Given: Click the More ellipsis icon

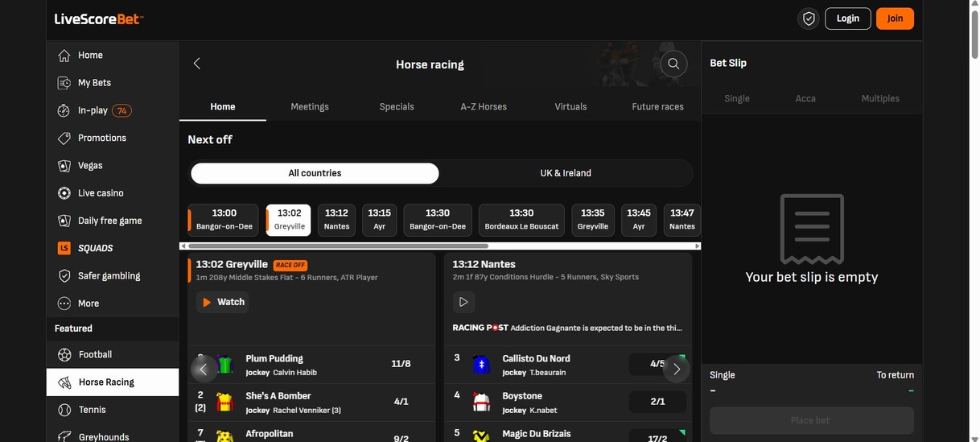Looking at the screenshot, I should pos(64,304).
